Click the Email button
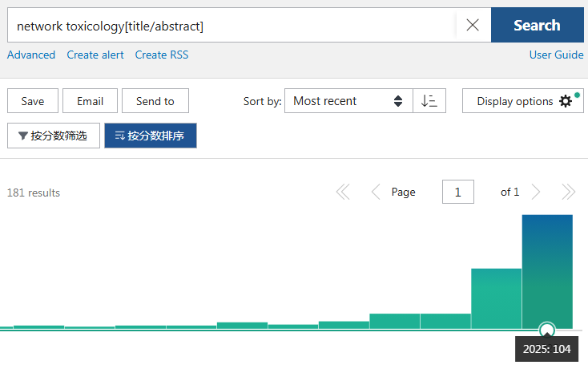The height and width of the screenshot is (369, 588). point(90,101)
